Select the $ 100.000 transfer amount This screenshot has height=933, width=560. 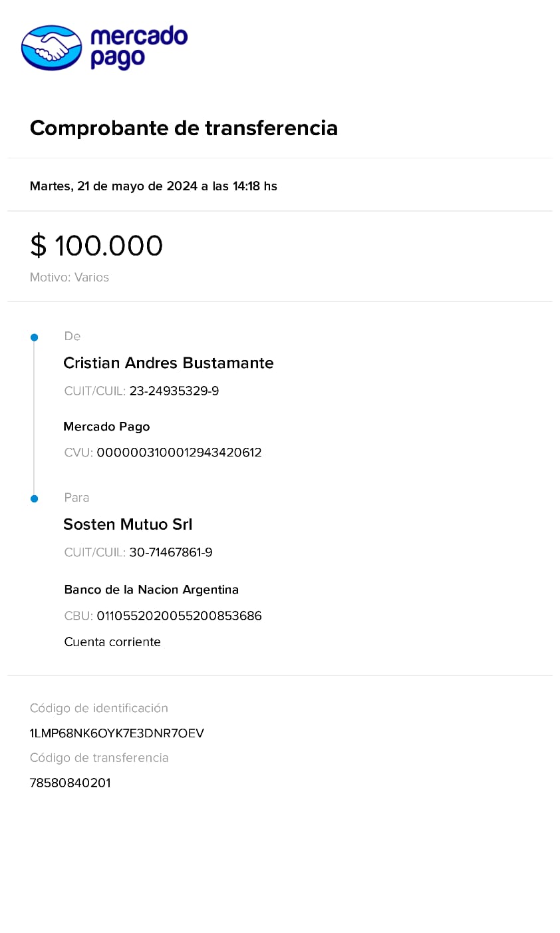96,246
